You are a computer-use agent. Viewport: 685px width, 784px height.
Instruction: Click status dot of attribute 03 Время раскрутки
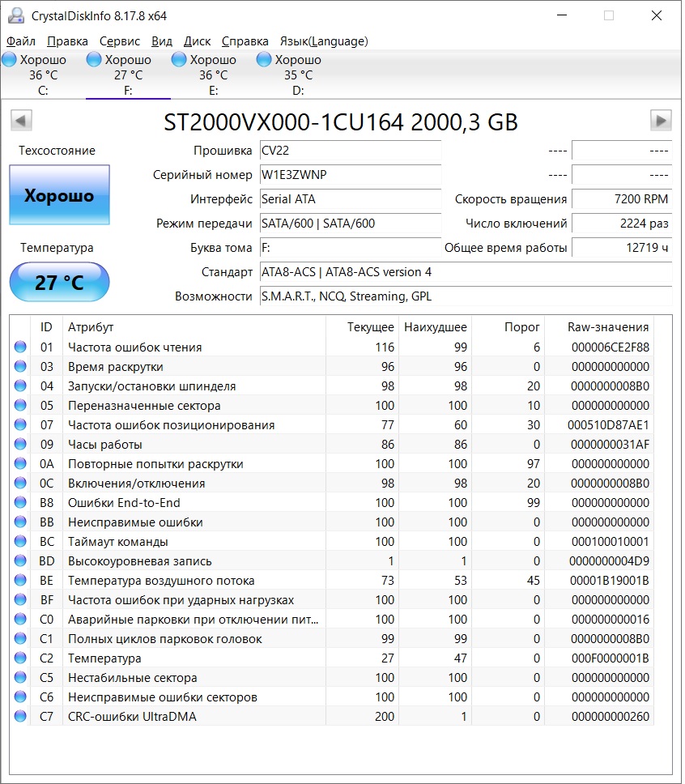pyautogui.click(x=20, y=366)
